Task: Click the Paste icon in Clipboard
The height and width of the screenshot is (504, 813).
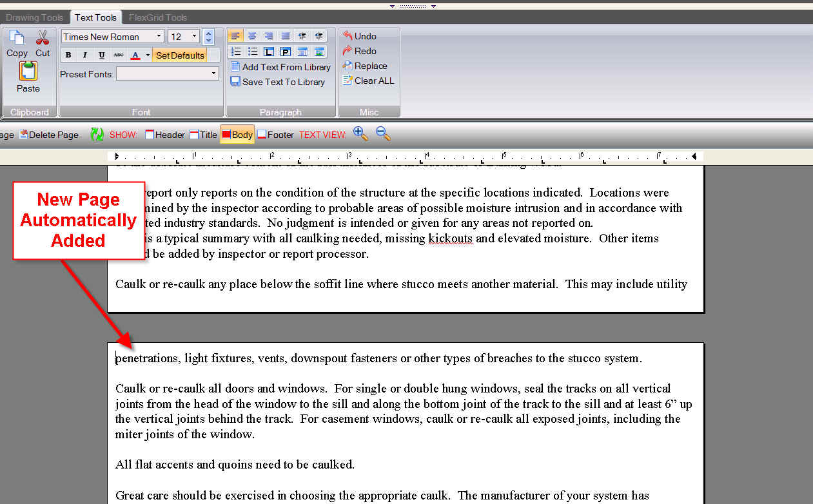Action: click(28, 71)
